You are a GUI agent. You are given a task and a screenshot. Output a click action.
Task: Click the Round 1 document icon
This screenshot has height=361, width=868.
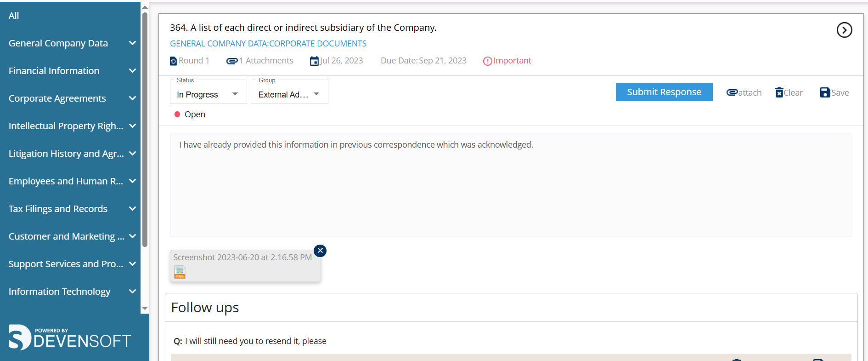pos(173,61)
